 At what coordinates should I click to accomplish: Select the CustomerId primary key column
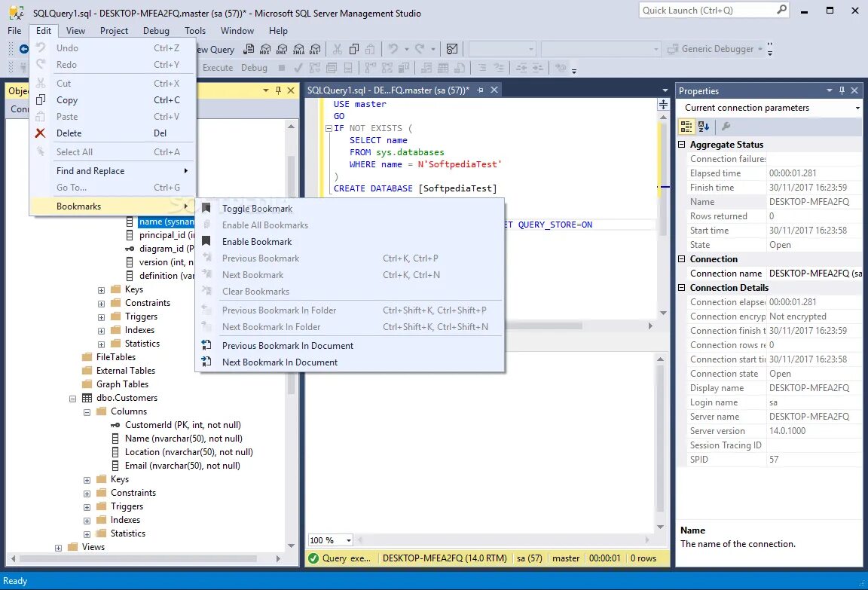[x=182, y=425]
